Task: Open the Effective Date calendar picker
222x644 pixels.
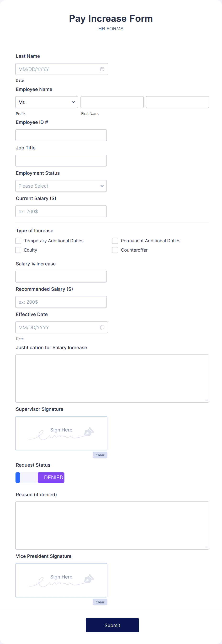Action: [102, 327]
